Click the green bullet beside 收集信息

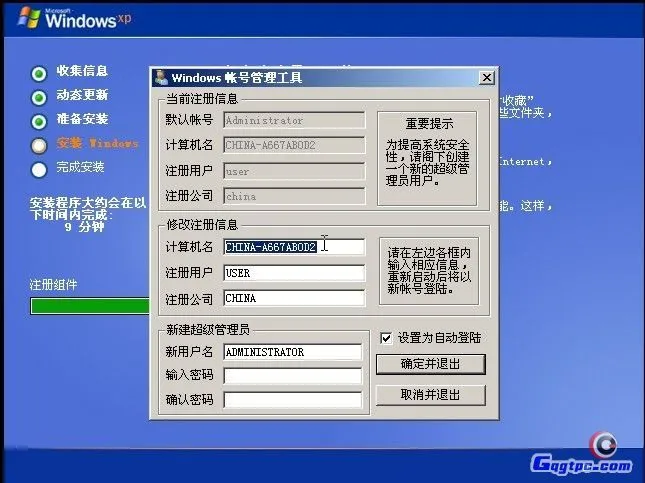click(39, 74)
